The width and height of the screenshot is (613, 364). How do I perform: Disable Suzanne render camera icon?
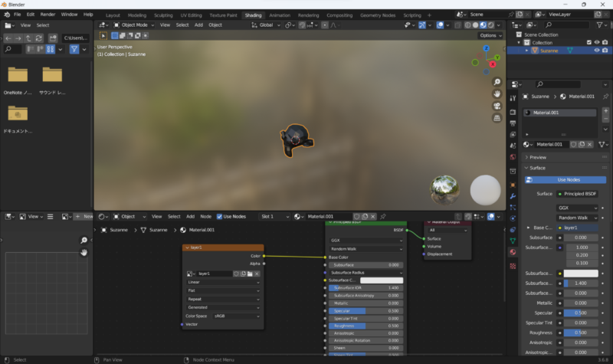click(x=605, y=51)
